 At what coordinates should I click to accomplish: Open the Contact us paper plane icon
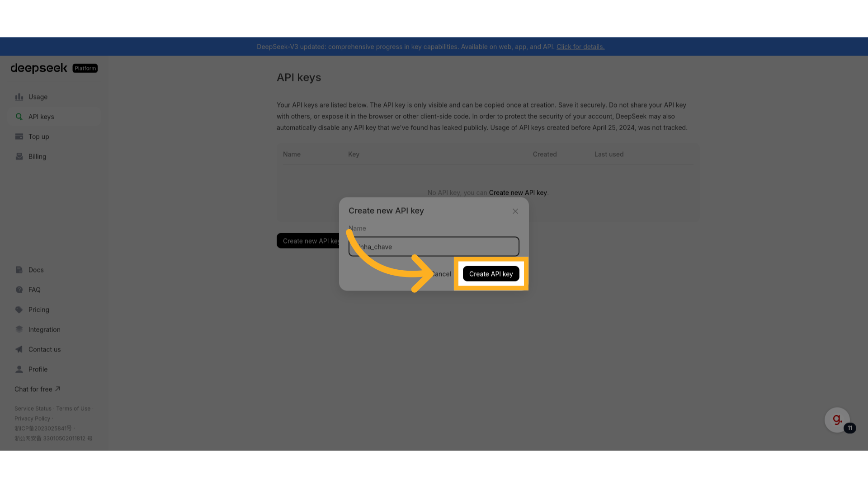(19, 349)
